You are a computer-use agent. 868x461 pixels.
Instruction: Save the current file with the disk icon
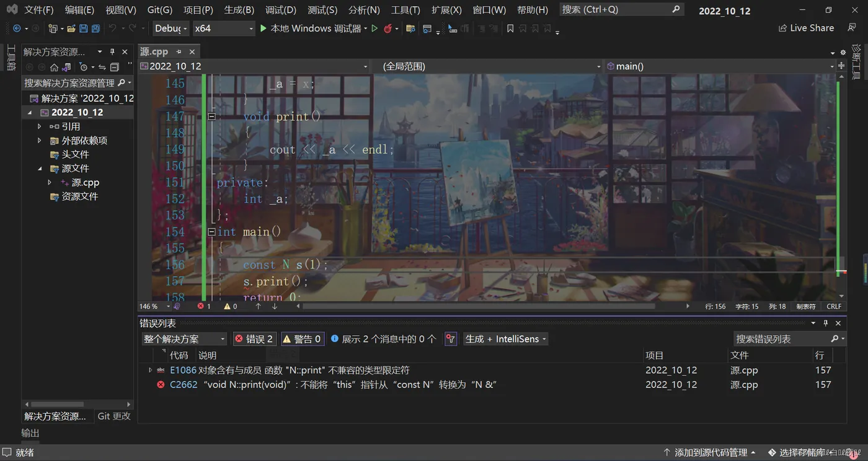[84, 29]
